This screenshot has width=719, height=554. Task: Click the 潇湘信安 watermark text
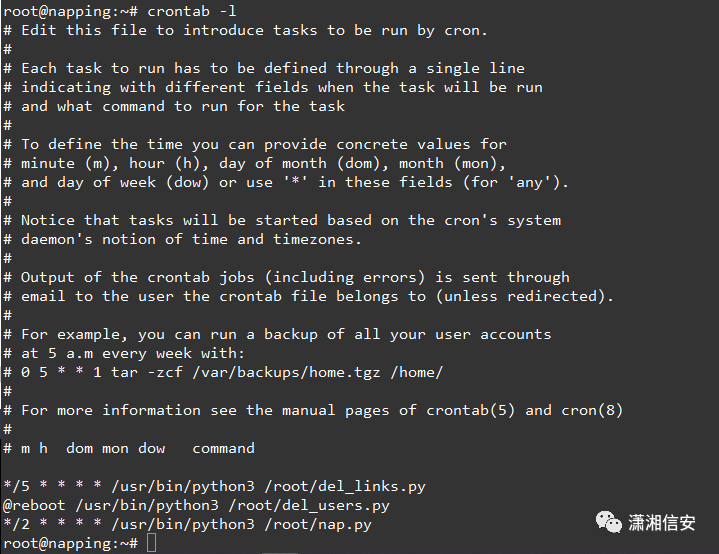(662, 522)
